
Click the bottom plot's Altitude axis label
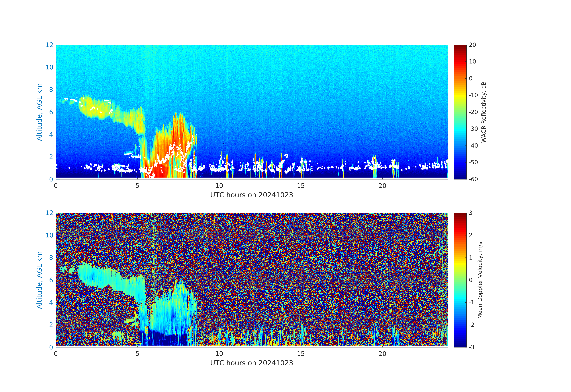(39, 280)
